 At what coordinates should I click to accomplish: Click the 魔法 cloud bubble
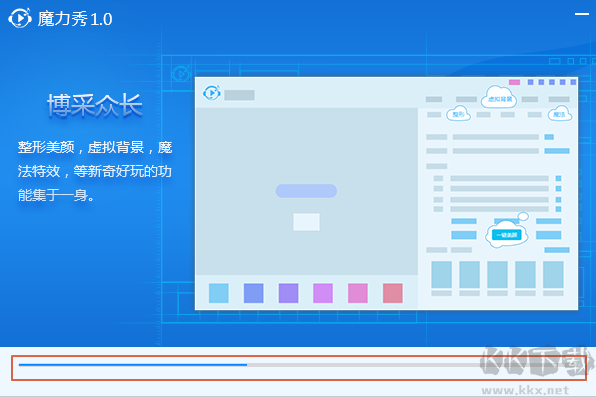tap(560, 114)
